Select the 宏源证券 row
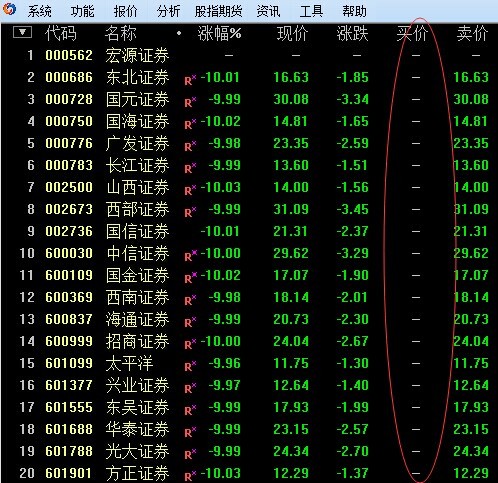 [x=249, y=55]
